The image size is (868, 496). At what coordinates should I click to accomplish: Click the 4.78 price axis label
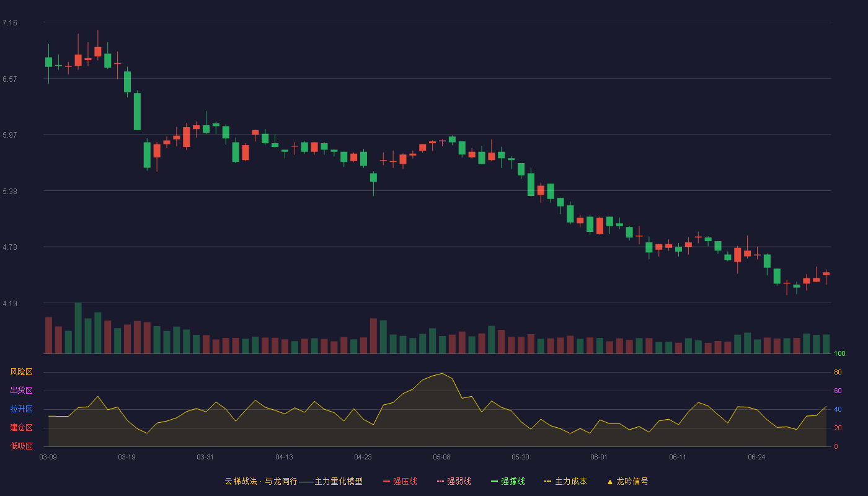(10, 247)
